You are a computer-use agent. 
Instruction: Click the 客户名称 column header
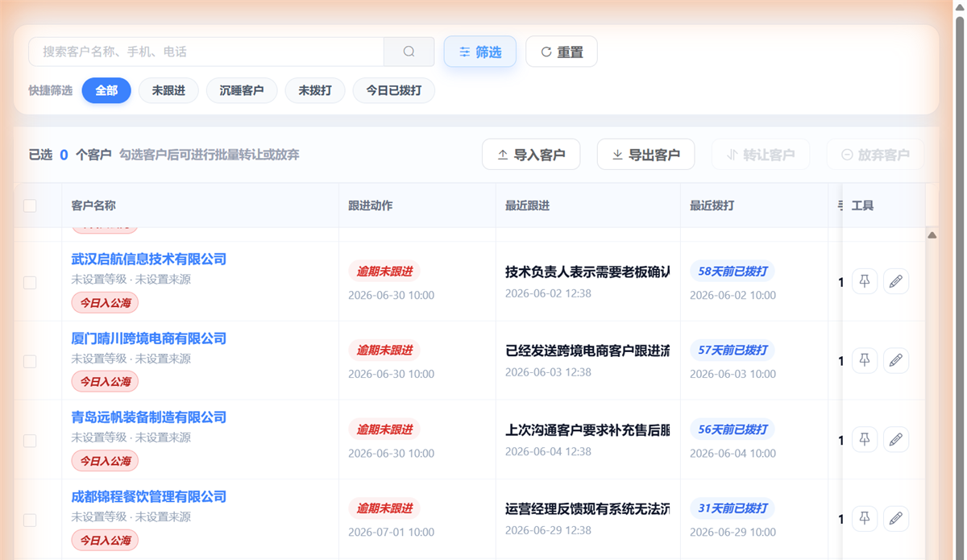tap(93, 205)
